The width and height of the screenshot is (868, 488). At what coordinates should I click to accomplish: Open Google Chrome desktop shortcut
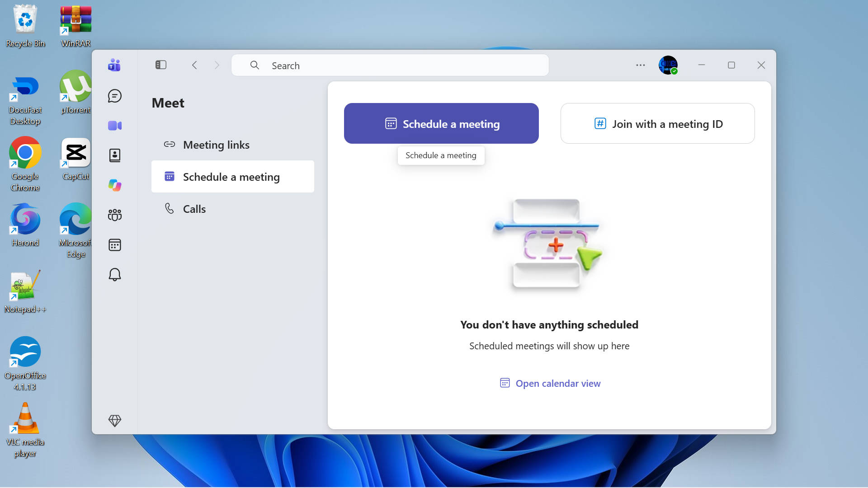point(25,164)
